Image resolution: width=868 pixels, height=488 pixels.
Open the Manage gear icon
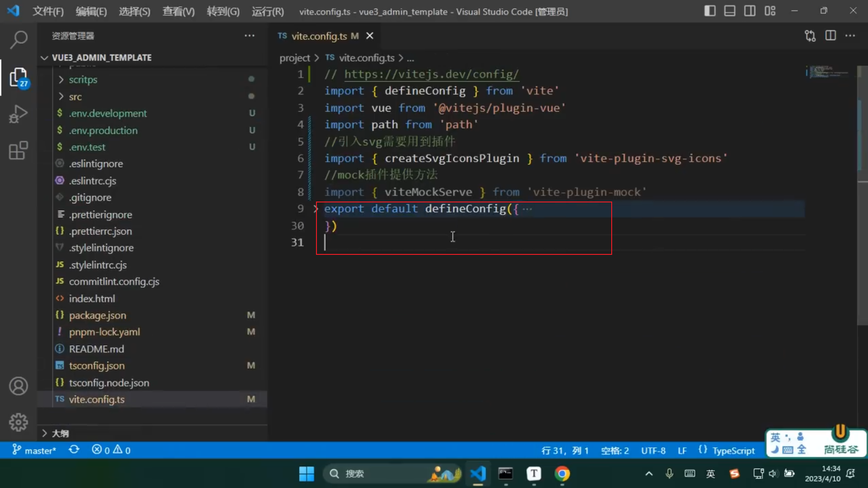pyautogui.click(x=18, y=422)
